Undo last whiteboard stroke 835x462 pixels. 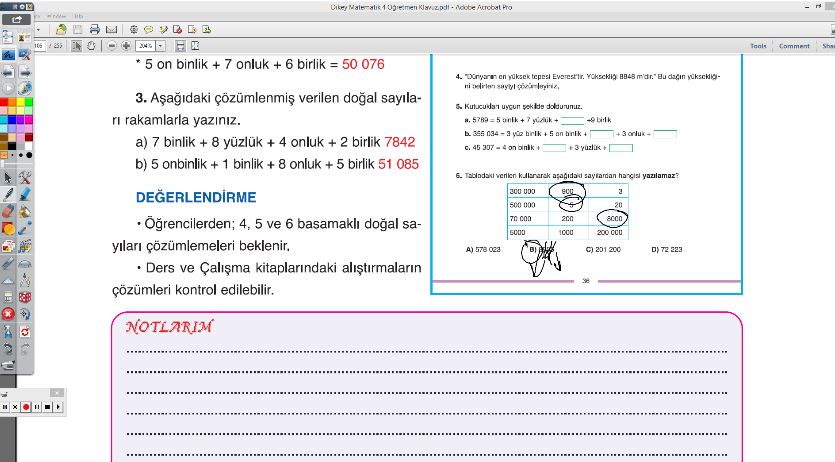pos(8,349)
